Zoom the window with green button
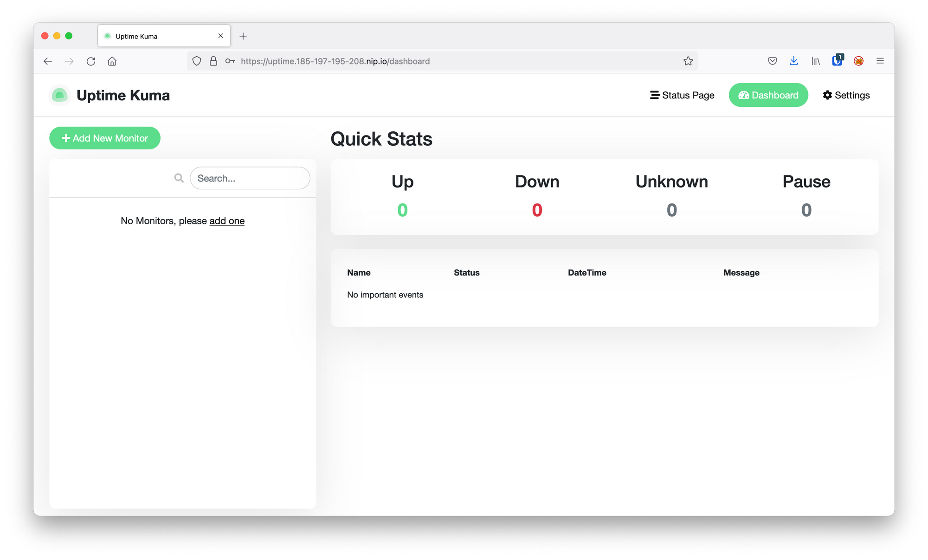 (x=69, y=36)
